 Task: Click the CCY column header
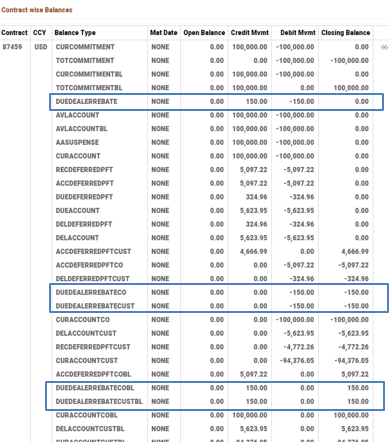[39, 33]
